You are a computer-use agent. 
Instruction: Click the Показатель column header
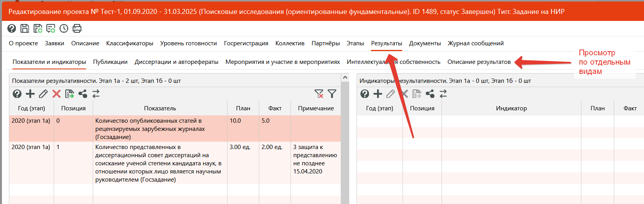click(x=160, y=108)
